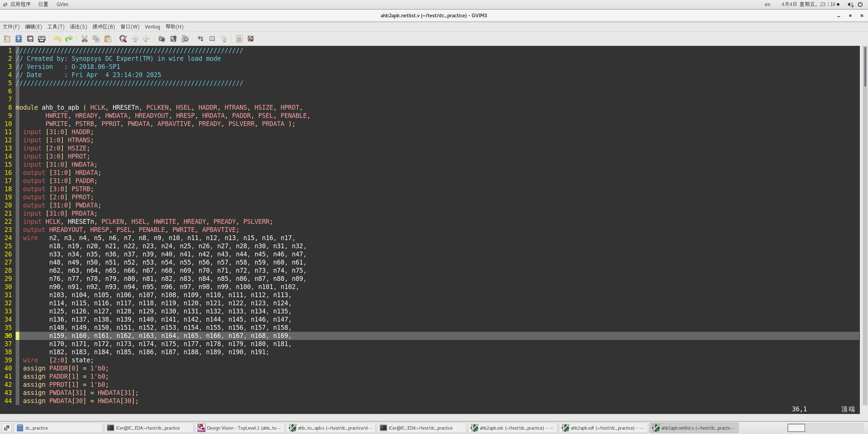The image size is (868, 434).
Task: Click the vertical scrollbar thumb
Action: pyautogui.click(x=865, y=66)
